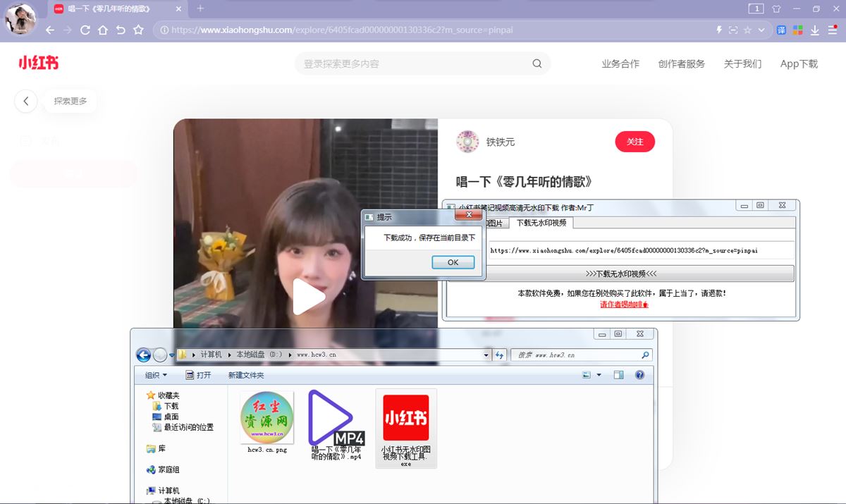
Task: Open the 组织 menu in Explorer
Action: click(x=156, y=375)
